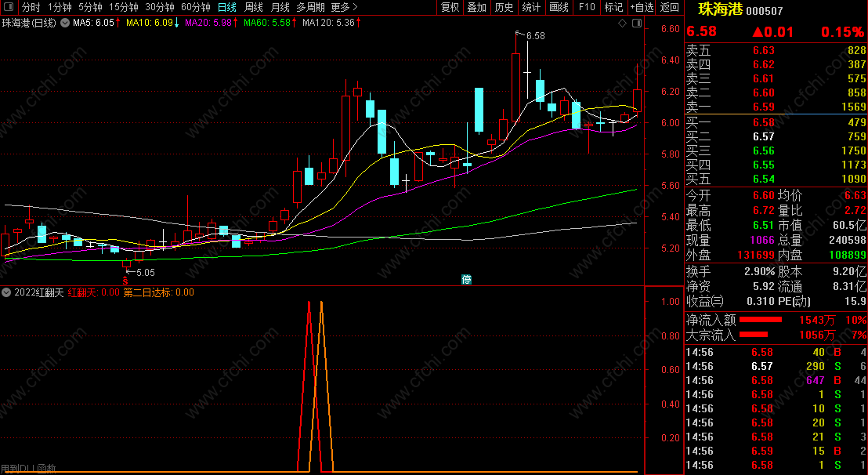Add stock via +自选 button

tap(642, 7)
